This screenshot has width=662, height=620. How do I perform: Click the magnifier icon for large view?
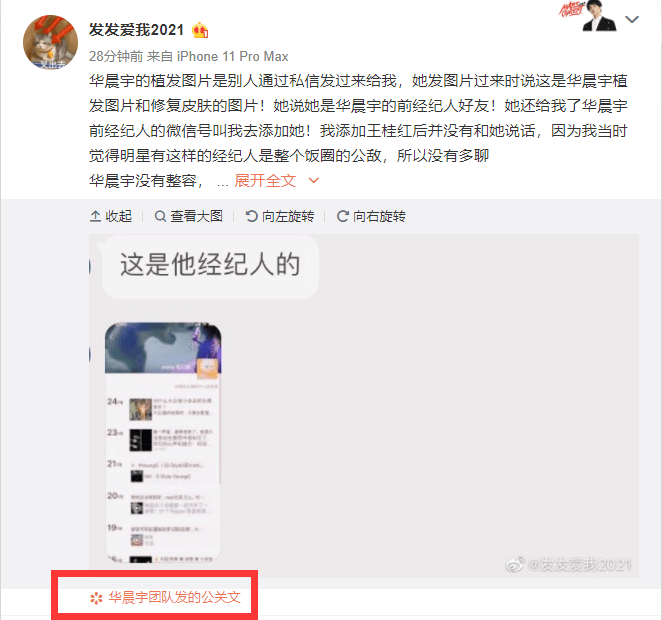coord(160,217)
